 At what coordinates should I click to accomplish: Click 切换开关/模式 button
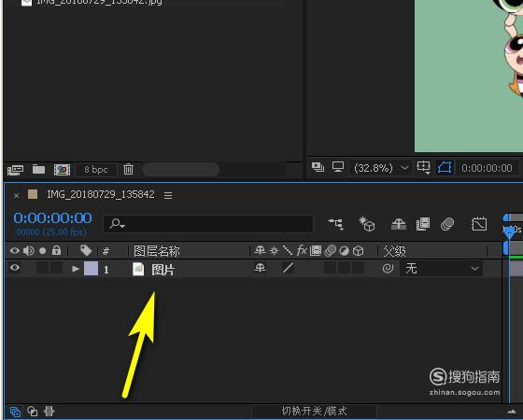[314, 412]
